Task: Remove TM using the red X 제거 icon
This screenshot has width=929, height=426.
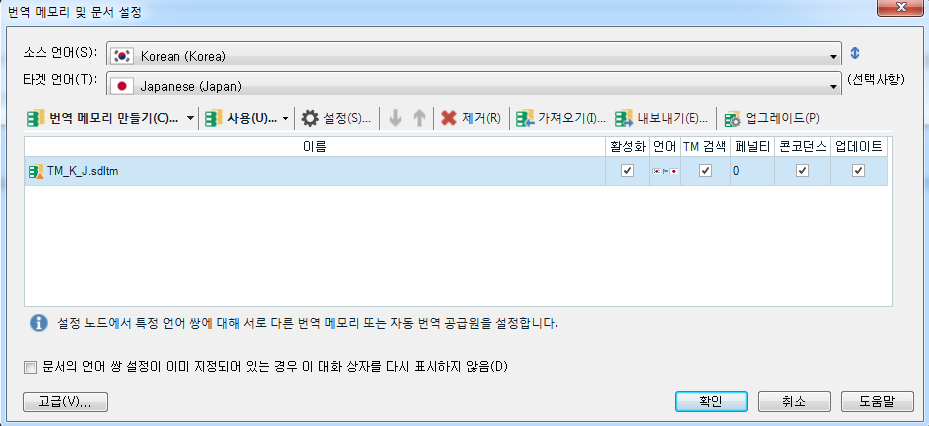Action: pyautogui.click(x=449, y=118)
